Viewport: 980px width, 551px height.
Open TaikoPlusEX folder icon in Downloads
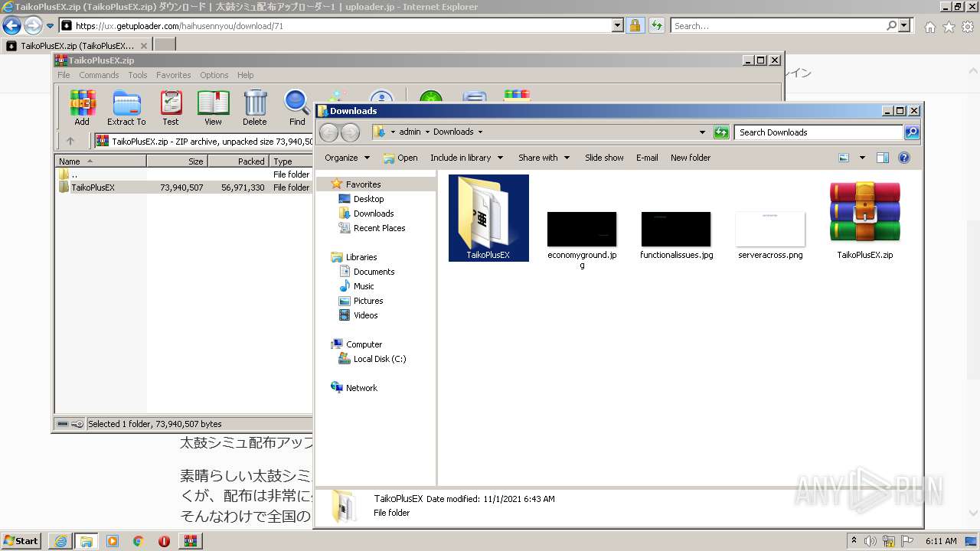coord(488,218)
